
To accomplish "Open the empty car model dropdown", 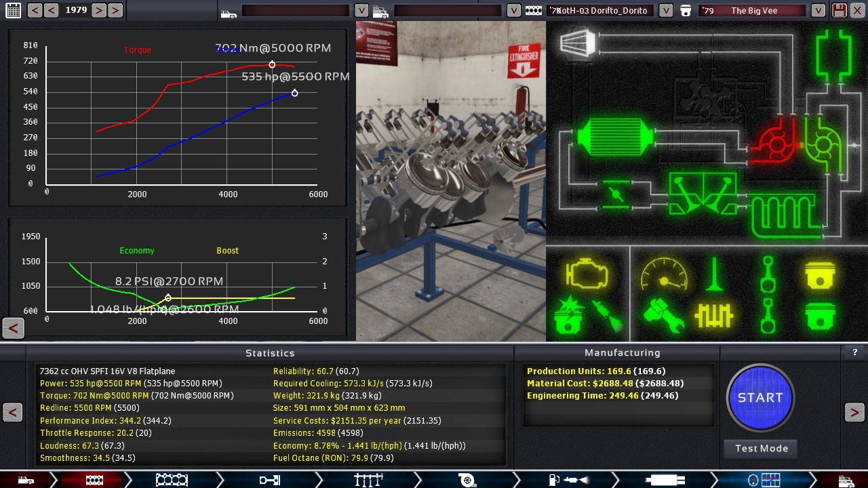I will click(x=361, y=10).
